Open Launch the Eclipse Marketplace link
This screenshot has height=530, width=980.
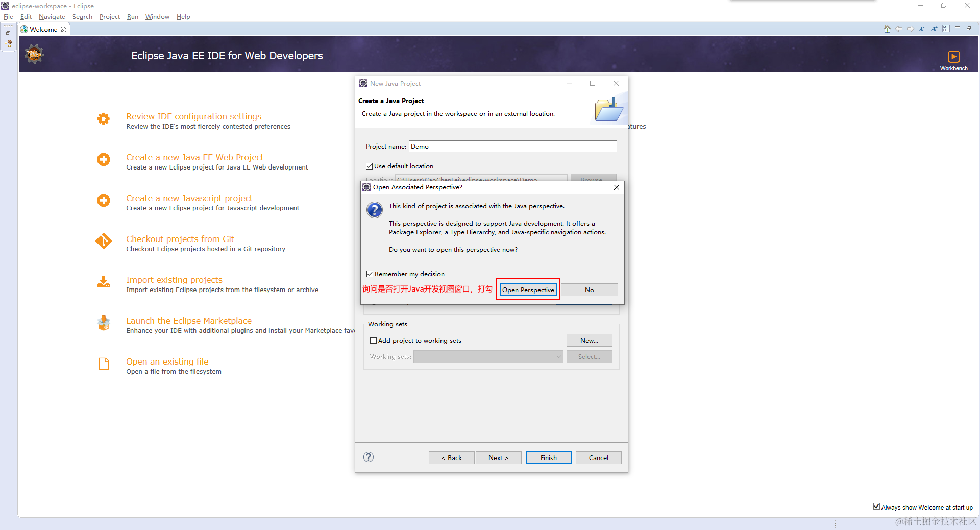point(189,321)
